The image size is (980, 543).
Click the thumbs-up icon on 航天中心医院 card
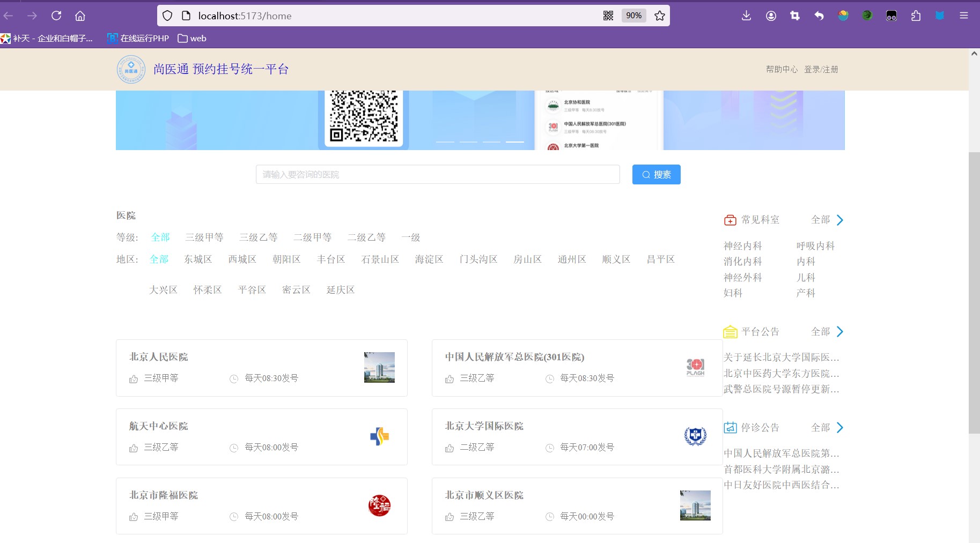coord(134,448)
